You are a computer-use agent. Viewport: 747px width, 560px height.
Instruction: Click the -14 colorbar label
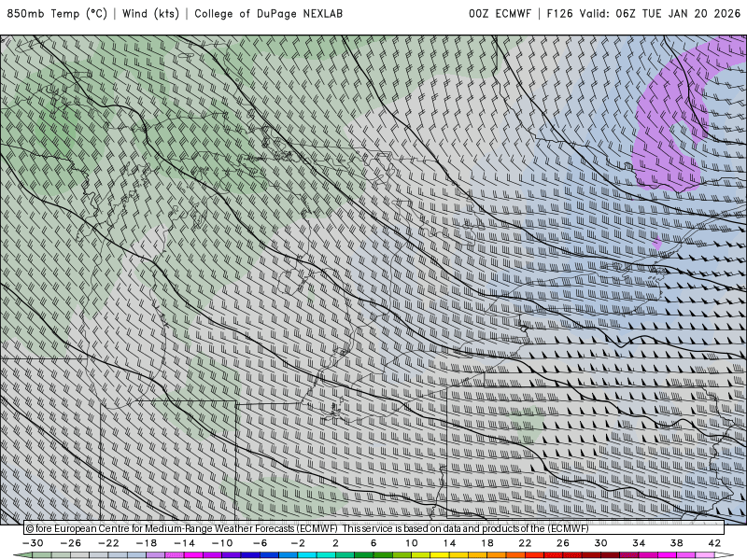(x=184, y=543)
